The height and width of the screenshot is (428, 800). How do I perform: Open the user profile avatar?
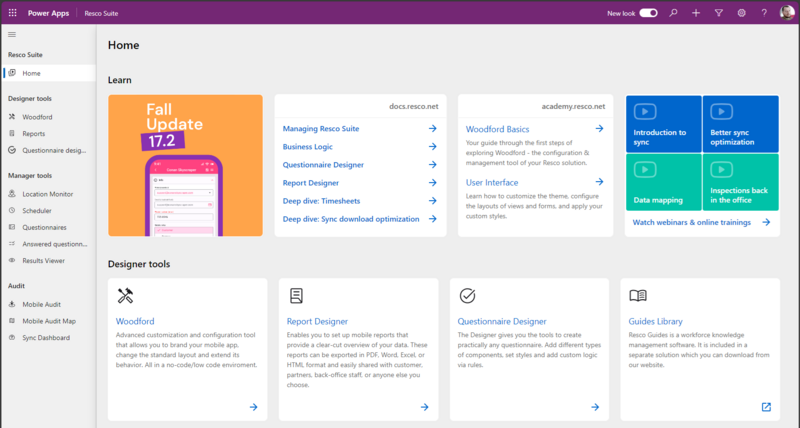point(786,13)
